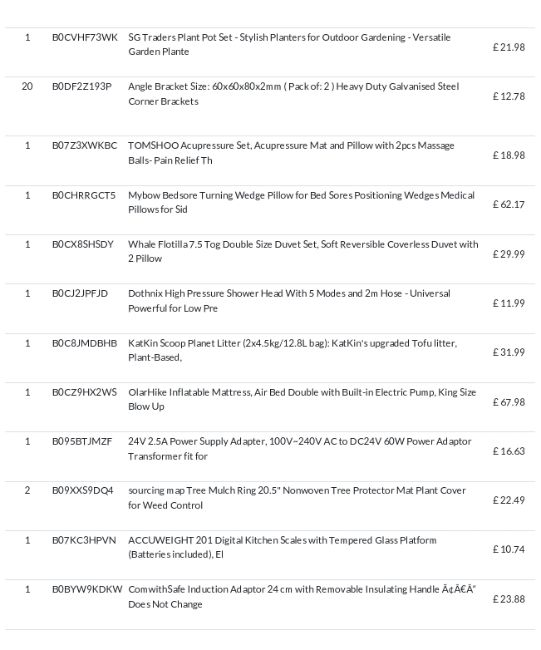Click the ASIN code B0DF2Z193P
Image resolution: width=541 pixels, height=650 pixels.
[x=82, y=86]
